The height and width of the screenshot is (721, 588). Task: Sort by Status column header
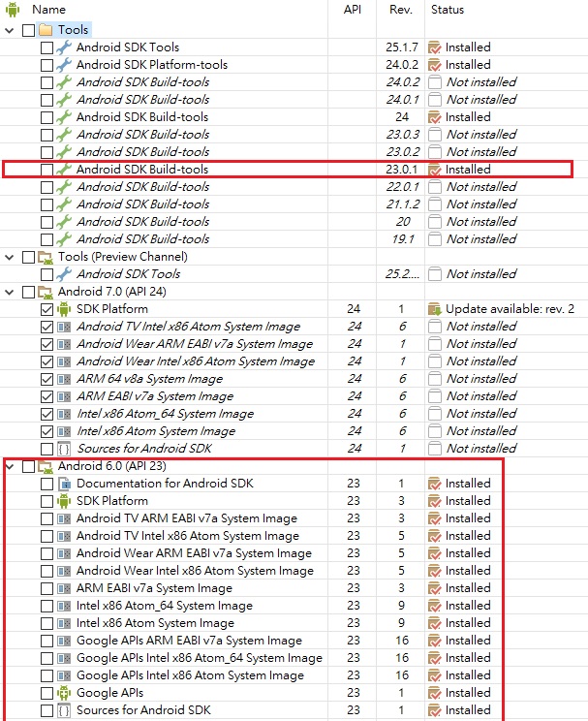448,10
